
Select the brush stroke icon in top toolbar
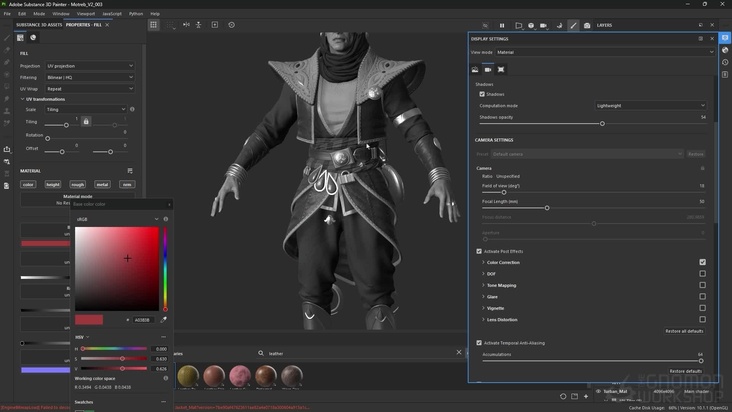(573, 25)
